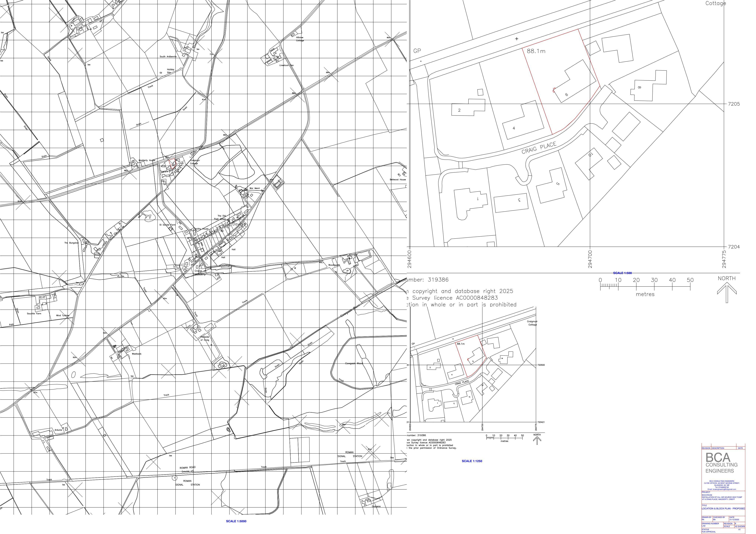
Task: Click the 'Wind Turbine' label
Action: tap(63, 315)
